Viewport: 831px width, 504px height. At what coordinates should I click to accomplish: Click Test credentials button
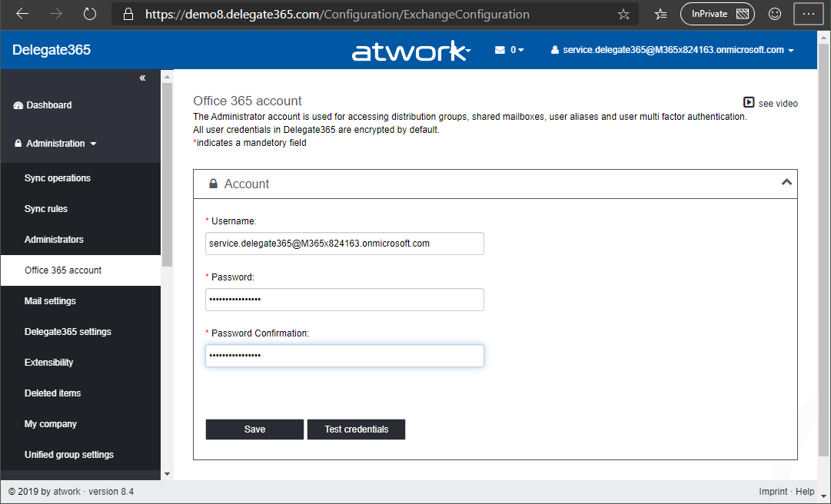(356, 429)
